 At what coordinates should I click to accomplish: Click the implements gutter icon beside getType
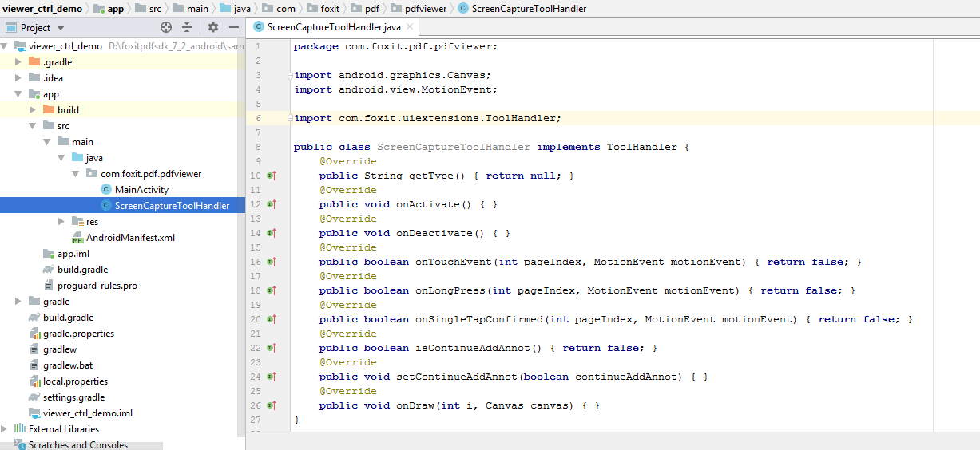tap(271, 176)
